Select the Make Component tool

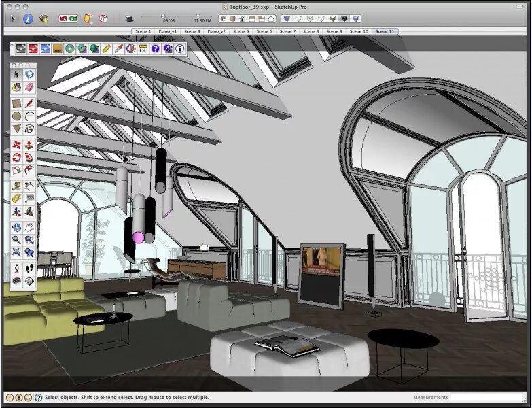coord(29,74)
